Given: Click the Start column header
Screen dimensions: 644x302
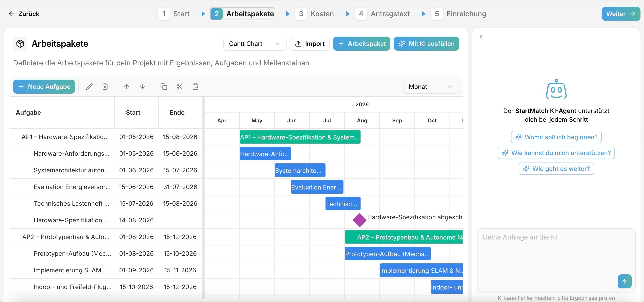Looking at the screenshot, I should pos(136,113).
